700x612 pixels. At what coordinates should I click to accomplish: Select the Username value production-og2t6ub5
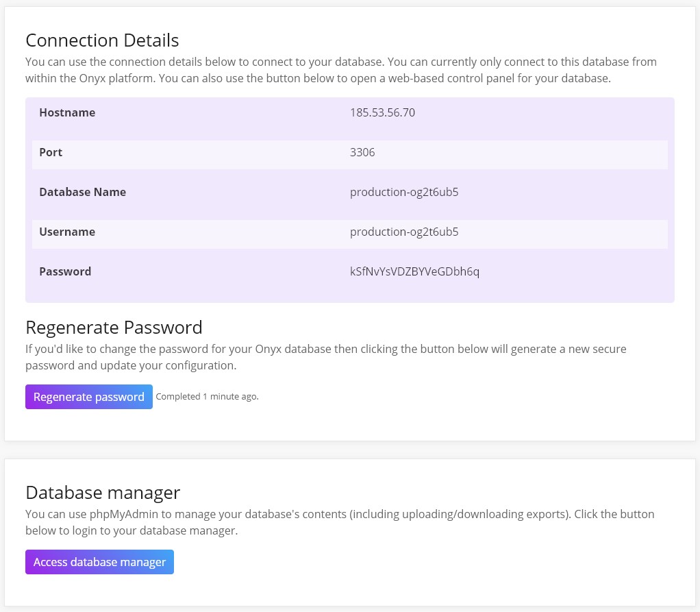tap(404, 232)
